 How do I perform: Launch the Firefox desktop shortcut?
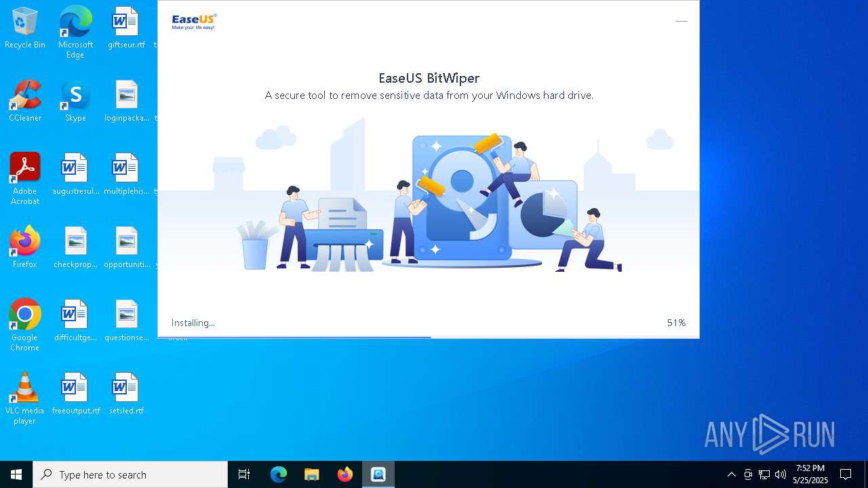point(25,248)
